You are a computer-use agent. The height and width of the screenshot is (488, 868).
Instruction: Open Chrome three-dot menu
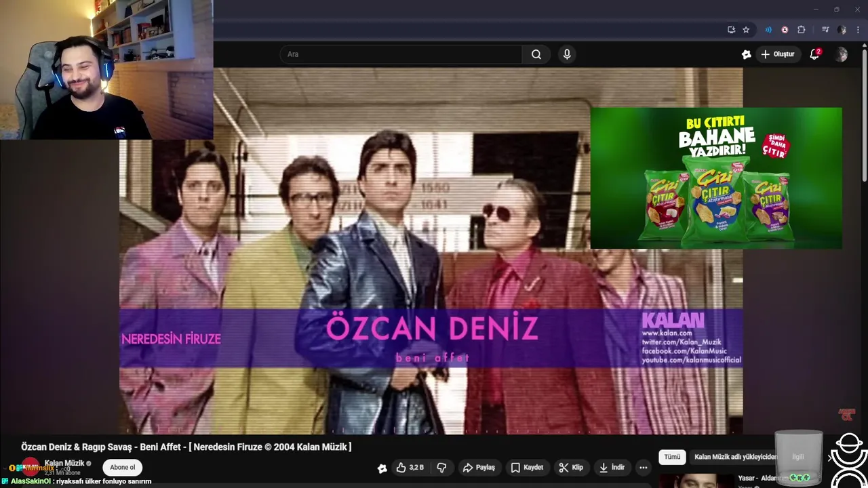tap(858, 30)
